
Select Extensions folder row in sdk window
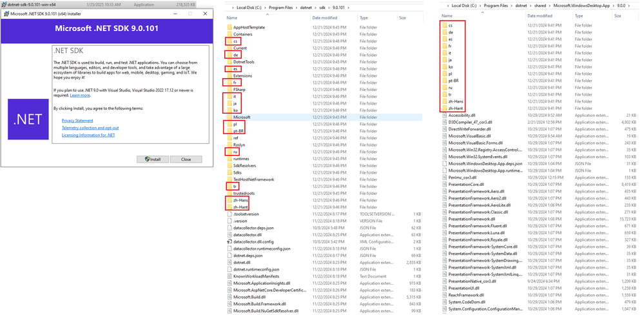pos(324,76)
